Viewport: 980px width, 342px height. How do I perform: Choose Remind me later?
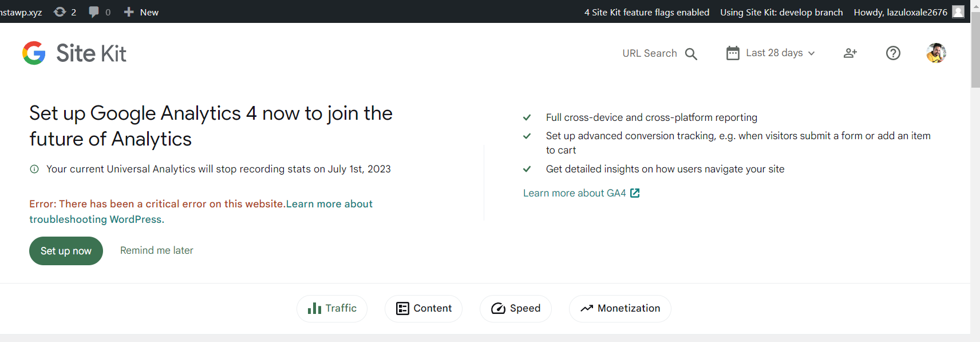tap(157, 250)
